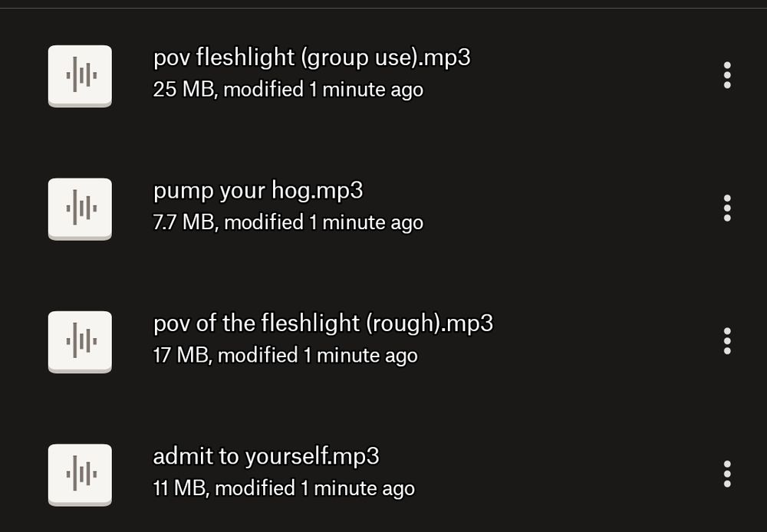Viewport: 767px width, 532px height.
Task: Open the three-dot menu for the 25 MB file
Action: 727,75
